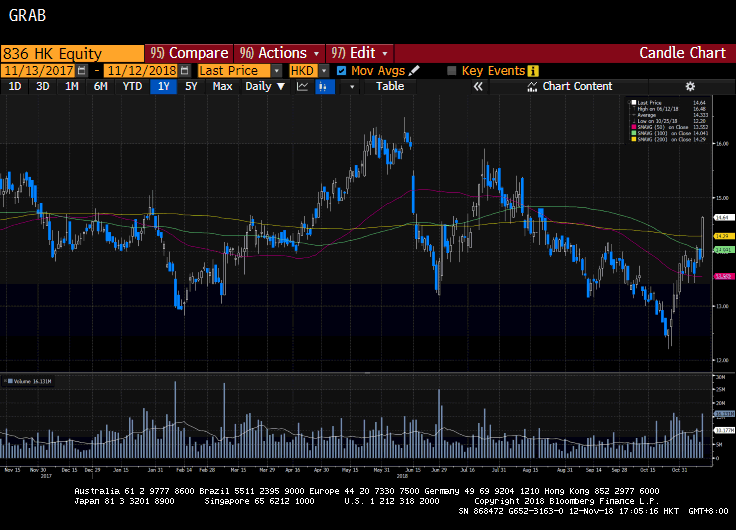Select the 5Y time range tab
This screenshot has height=530, width=736.
[x=191, y=86]
